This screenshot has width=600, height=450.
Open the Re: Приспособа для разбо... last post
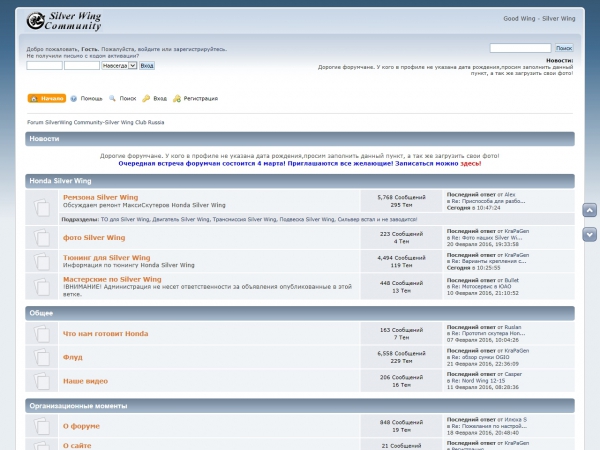(488, 201)
